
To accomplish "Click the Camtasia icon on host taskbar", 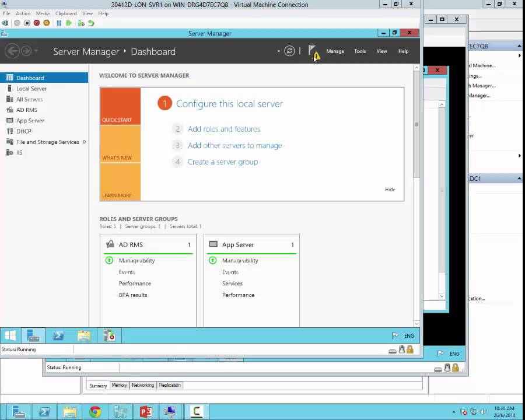I will [197, 412].
